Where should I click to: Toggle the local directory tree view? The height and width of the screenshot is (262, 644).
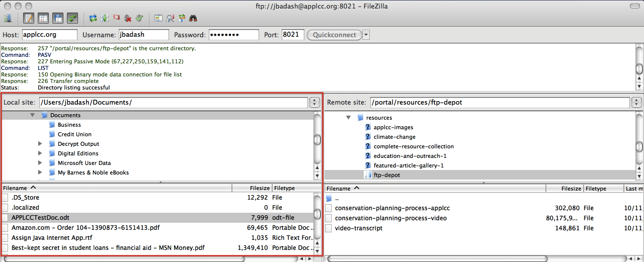(43, 19)
